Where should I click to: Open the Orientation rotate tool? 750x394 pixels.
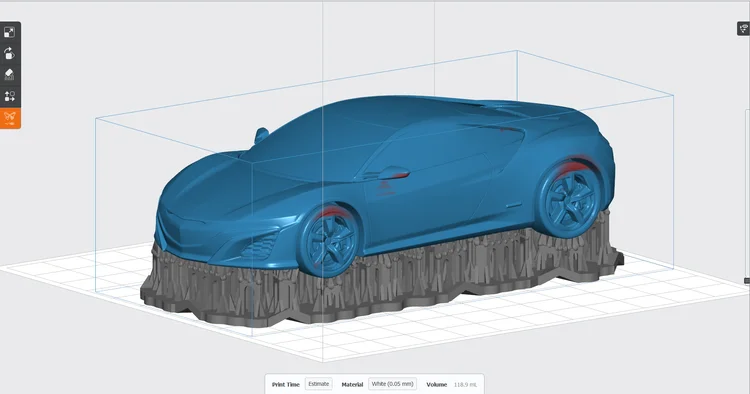(x=10, y=54)
